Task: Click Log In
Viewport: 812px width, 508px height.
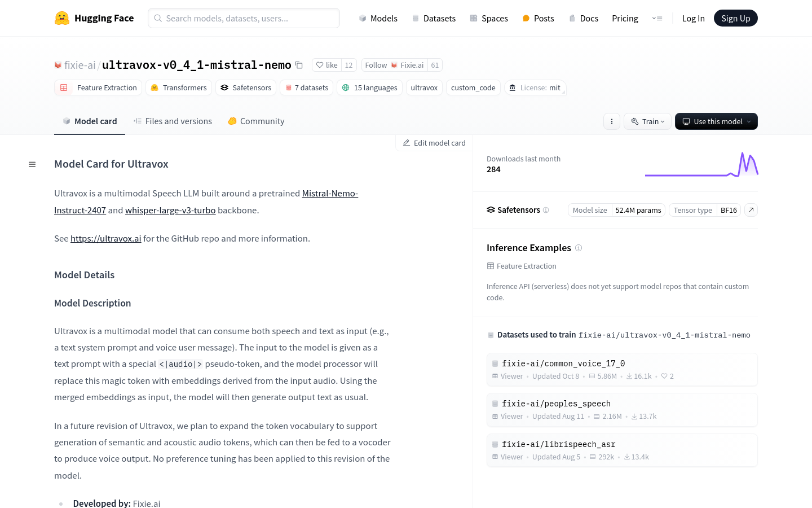Action: pos(693,18)
